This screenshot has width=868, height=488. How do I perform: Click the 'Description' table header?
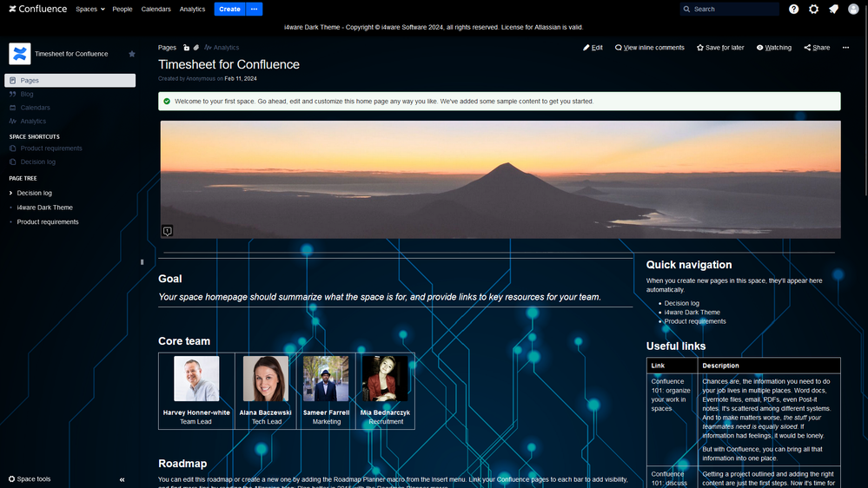coord(769,366)
